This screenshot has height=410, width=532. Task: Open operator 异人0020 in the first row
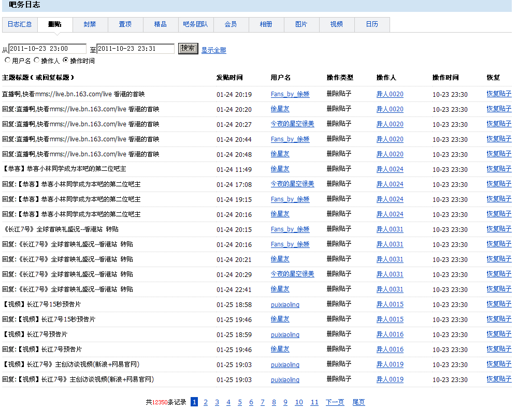390,94
